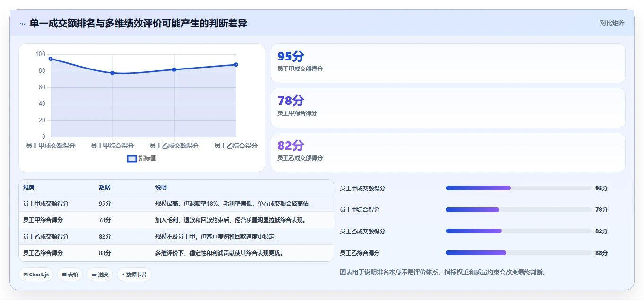Select the chart data point for 员工甲综合得分

click(x=112, y=73)
